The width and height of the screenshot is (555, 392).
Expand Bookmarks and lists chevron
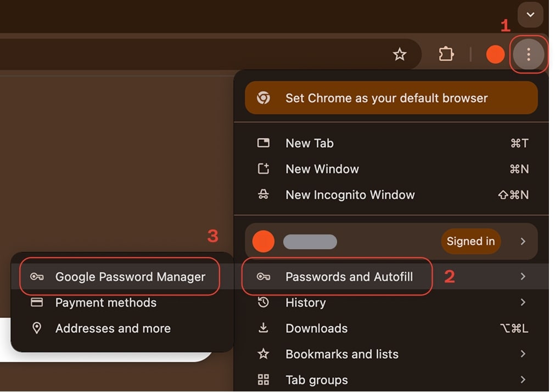click(x=523, y=354)
